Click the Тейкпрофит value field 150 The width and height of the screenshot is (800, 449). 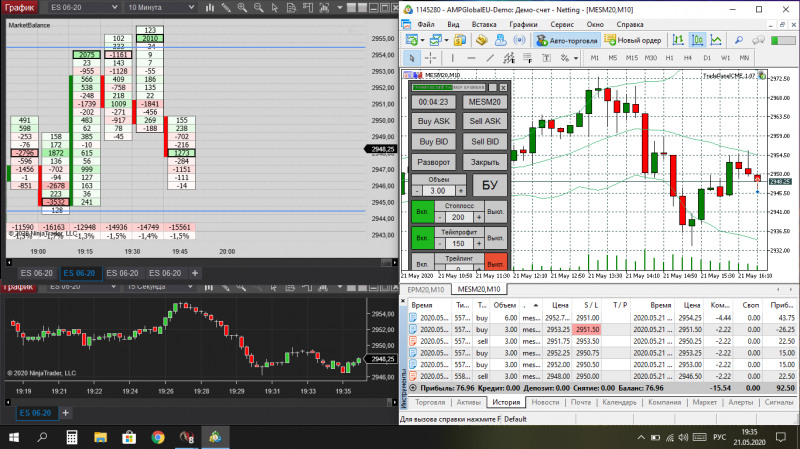coord(459,244)
